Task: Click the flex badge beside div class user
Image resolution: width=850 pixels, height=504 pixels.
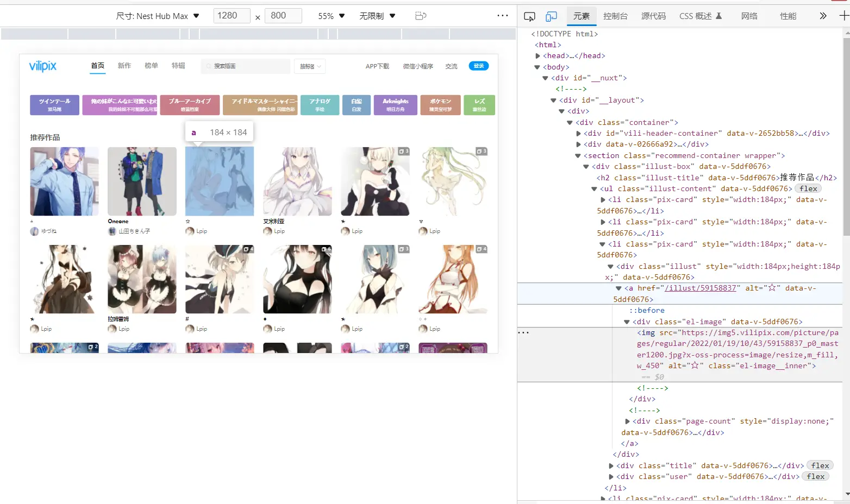Action: click(x=816, y=476)
